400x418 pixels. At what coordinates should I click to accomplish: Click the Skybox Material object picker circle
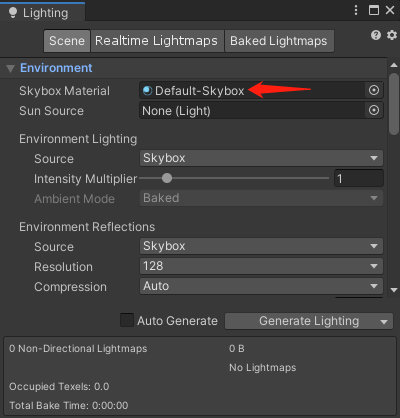pos(374,90)
